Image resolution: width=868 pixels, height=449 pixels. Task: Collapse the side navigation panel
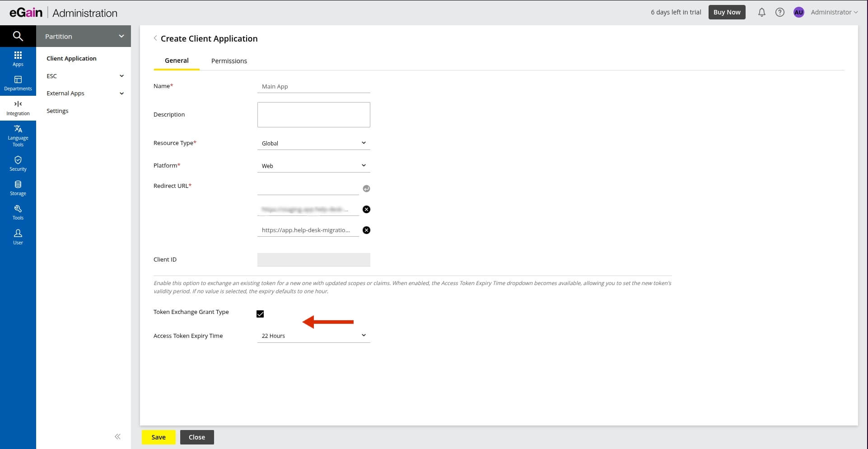pyautogui.click(x=117, y=436)
